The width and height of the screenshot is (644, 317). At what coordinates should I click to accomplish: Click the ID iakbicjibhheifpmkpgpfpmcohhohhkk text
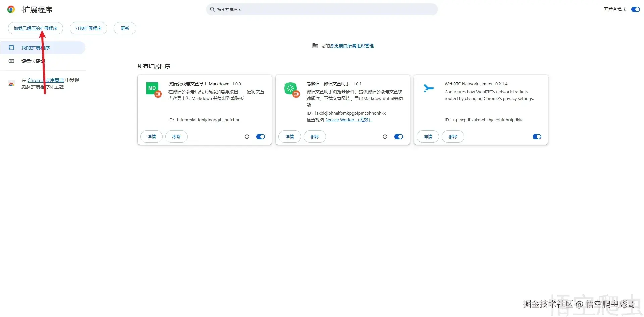[346, 113]
